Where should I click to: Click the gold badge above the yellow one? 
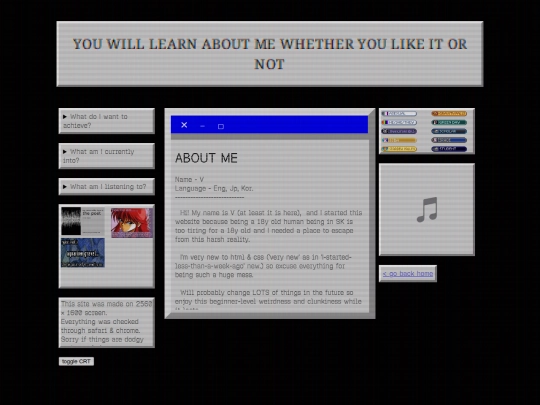[x=399, y=140]
